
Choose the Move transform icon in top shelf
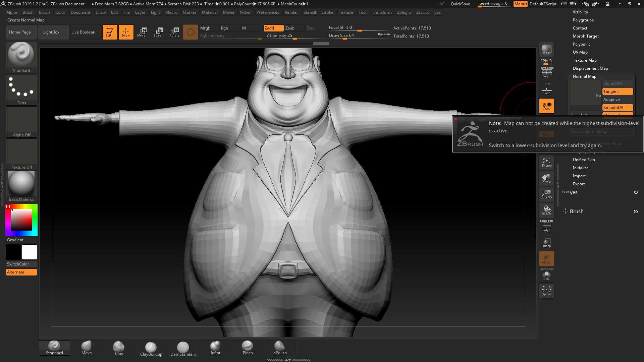(142, 32)
